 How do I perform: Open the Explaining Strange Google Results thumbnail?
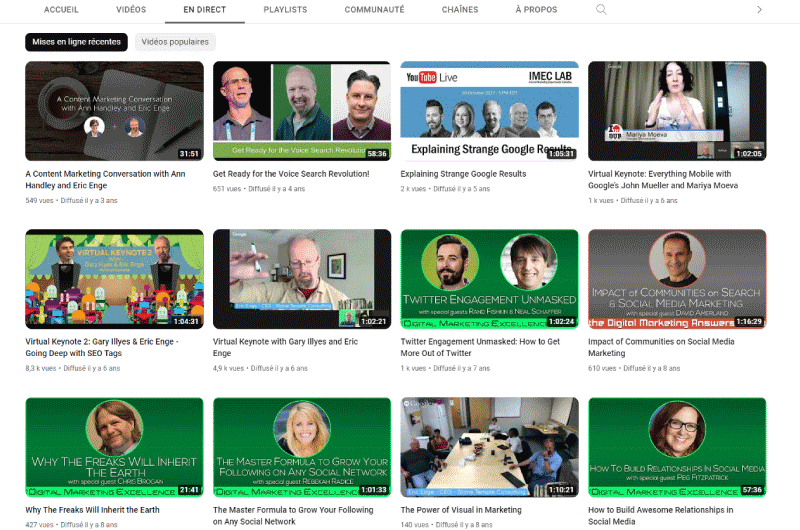point(489,111)
